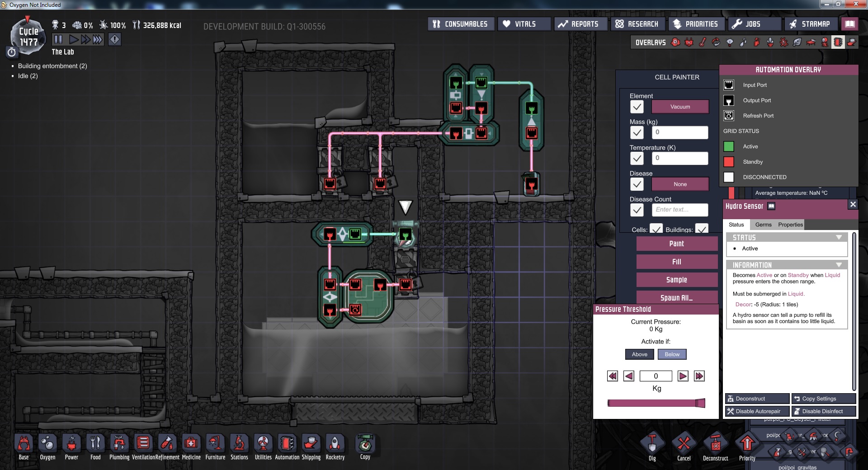The image size is (868, 470).
Task: Collapse the Information section arrow
Action: click(839, 265)
